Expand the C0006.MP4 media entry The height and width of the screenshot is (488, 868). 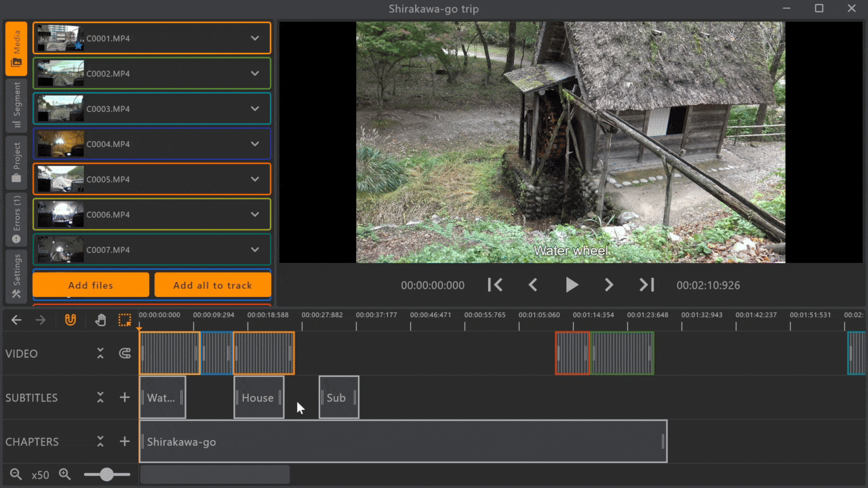255,215
